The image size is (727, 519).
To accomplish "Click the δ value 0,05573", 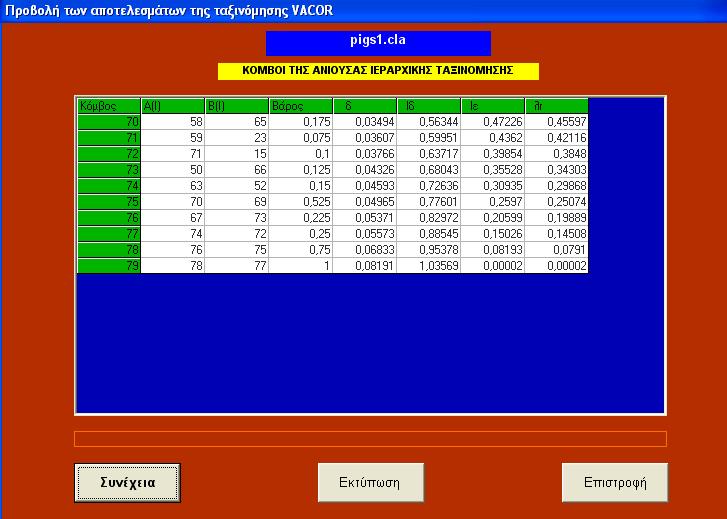I will [364, 234].
